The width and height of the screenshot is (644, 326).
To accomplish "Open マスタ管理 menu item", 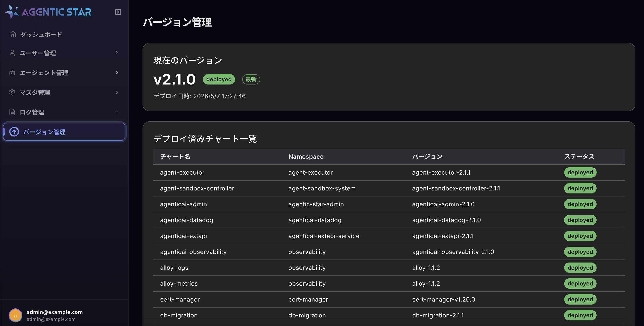I will tap(64, 92).
